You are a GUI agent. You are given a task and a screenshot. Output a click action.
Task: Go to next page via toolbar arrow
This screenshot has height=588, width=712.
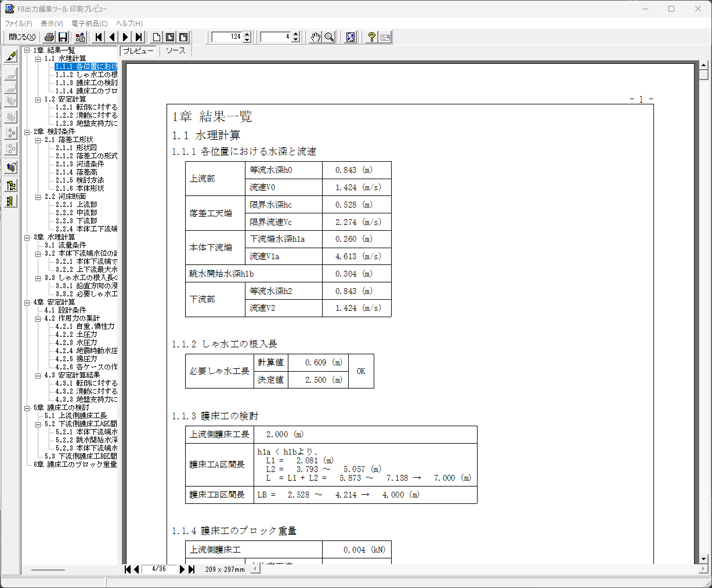[x=125, y=37]
